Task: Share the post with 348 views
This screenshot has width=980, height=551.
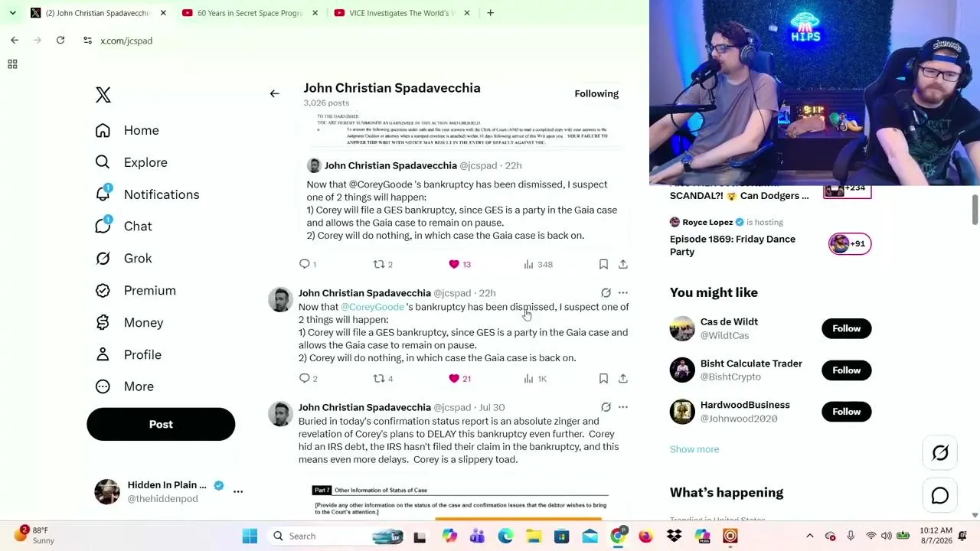Action: 623,264
